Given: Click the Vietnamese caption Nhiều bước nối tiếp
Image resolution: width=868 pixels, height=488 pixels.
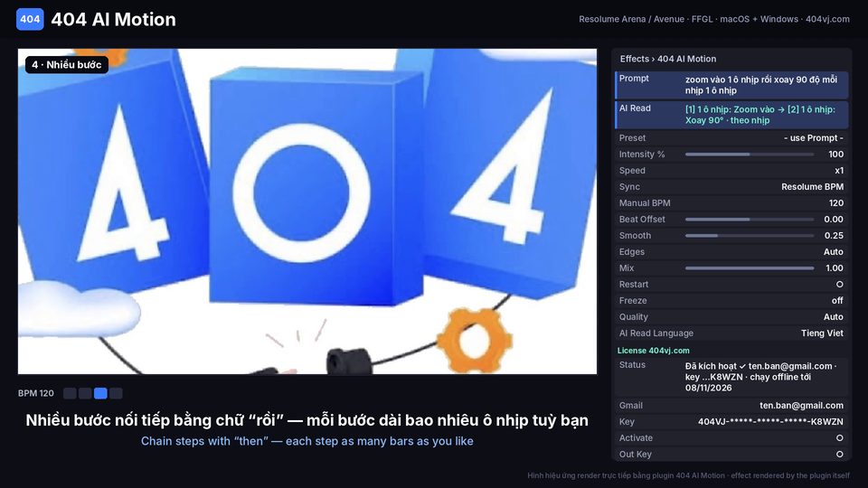Looking at the screenshot, I should point(307,420).
